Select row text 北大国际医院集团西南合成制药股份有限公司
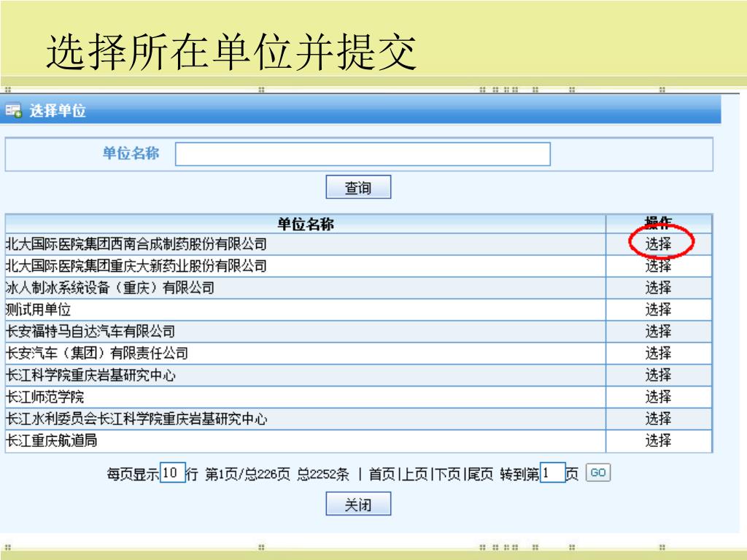The height and width of the screenshot is (560, 747). click(136, 244)
